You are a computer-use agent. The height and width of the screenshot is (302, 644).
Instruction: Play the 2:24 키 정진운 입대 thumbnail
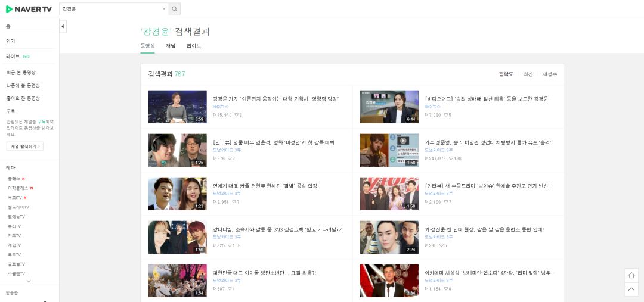(389, 237)
